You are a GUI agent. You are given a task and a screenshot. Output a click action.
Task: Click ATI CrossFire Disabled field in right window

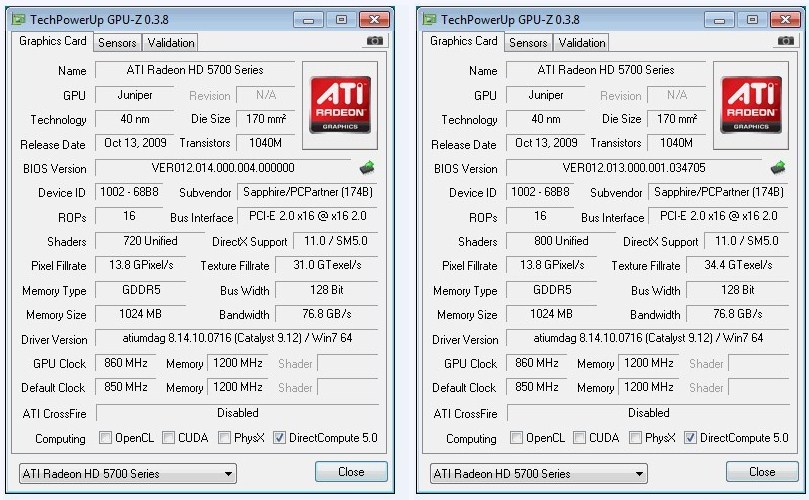point(648,413)
